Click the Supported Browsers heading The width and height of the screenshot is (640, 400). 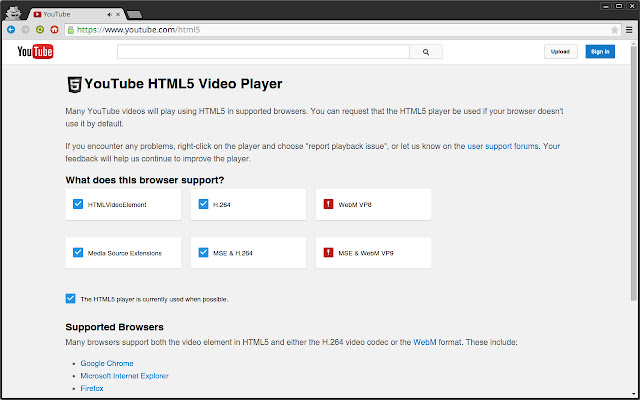point(115,327)
